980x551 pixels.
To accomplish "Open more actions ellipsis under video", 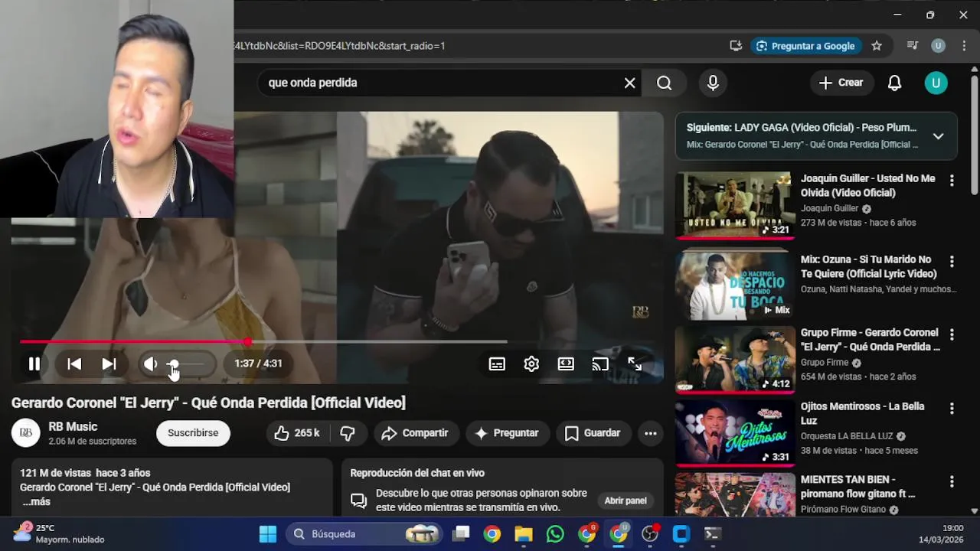I will click(650, 433).
